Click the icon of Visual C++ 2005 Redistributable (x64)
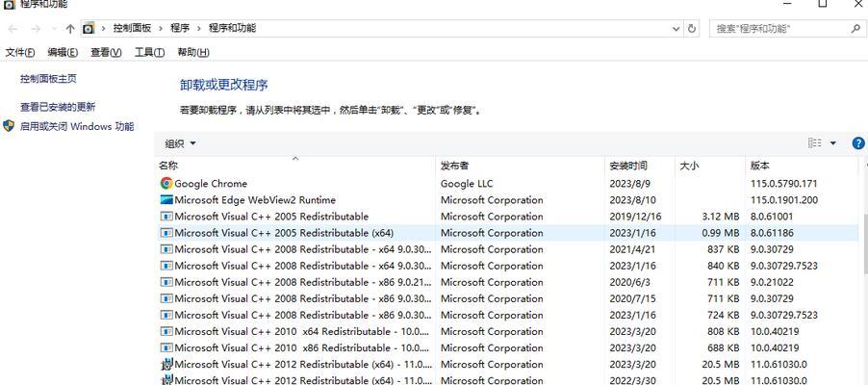 click(x=166, y=233)
